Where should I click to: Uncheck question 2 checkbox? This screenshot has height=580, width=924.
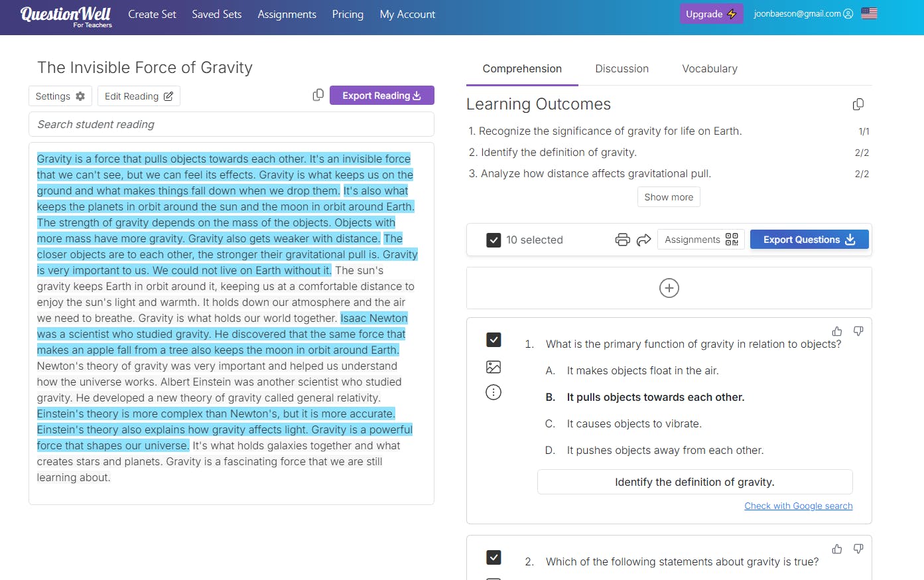coord(494,557)
